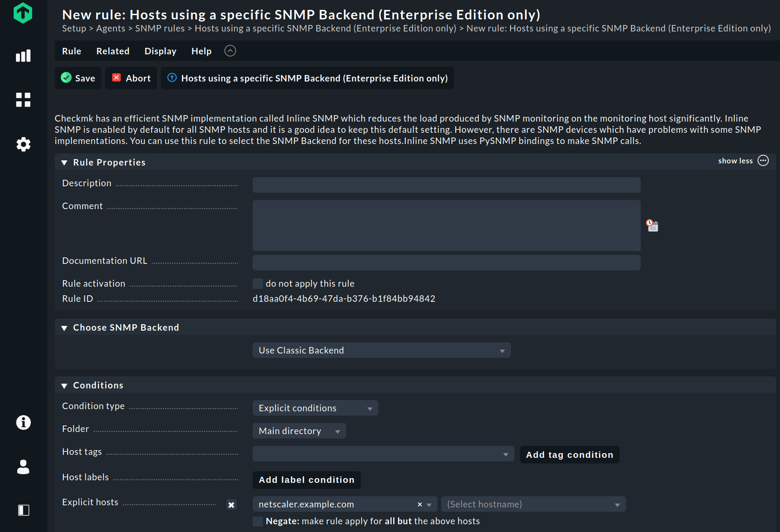
Task: Go back to the Hosts using a specific SNMP Backend ruleset
Action: [x=307, y=78]
